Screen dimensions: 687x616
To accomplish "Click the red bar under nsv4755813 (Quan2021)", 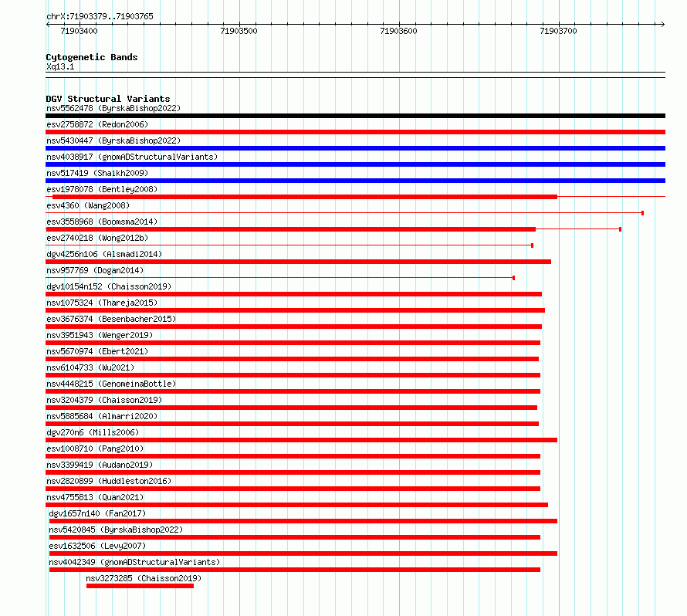I will tap(296, 505).
